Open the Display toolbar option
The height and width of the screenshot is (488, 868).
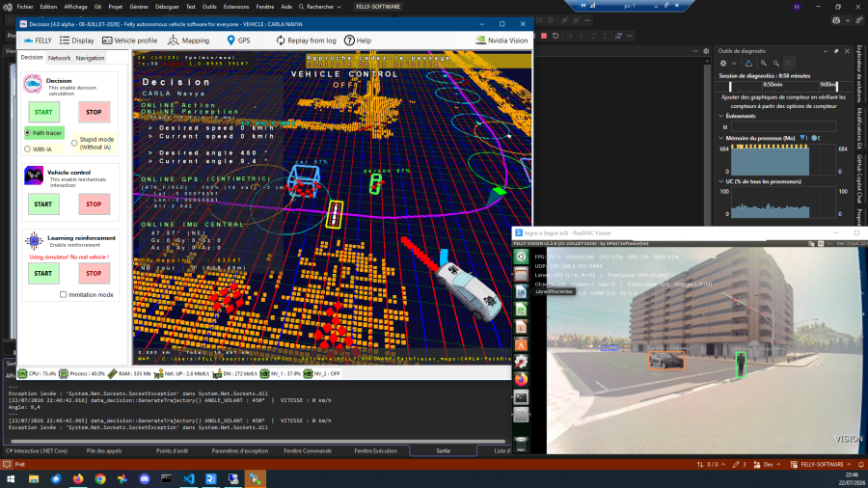[77, 41]
